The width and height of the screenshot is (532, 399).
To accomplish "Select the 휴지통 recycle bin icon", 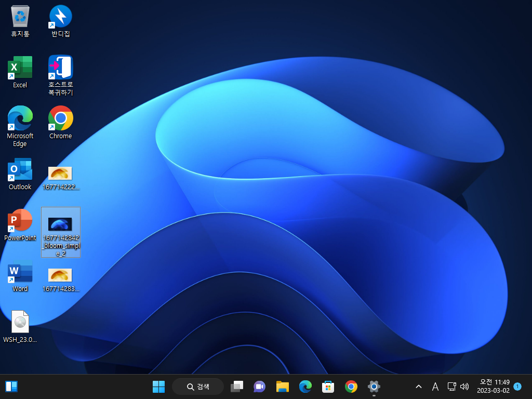I will (x=20, y=20).
